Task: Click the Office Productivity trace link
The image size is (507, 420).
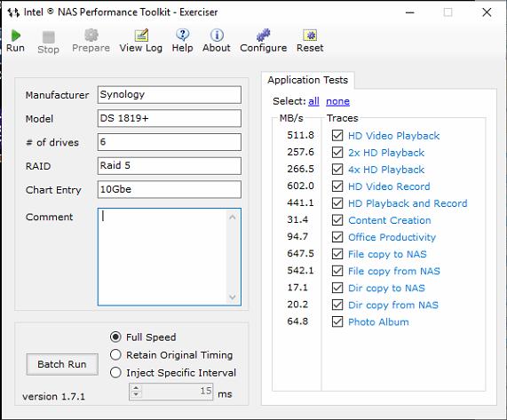Action: coord(392,237)
